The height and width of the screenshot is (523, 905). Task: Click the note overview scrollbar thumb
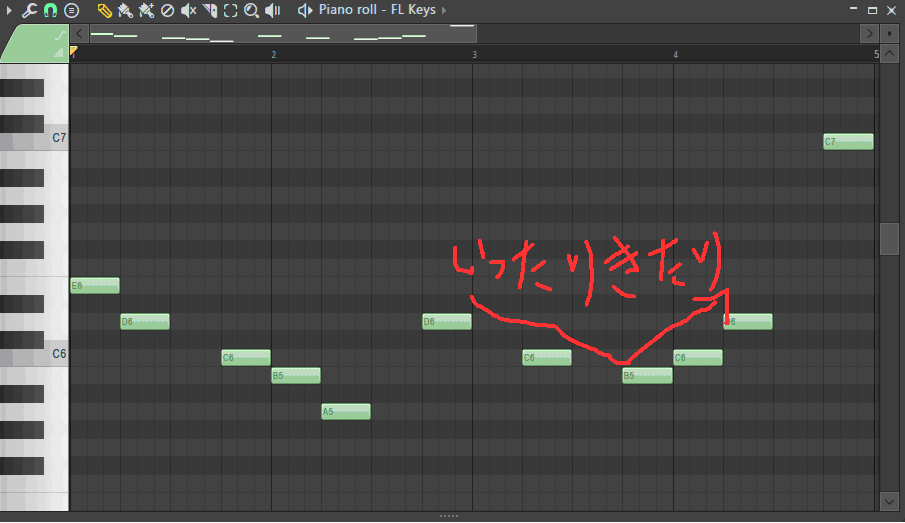pos(283,33)
